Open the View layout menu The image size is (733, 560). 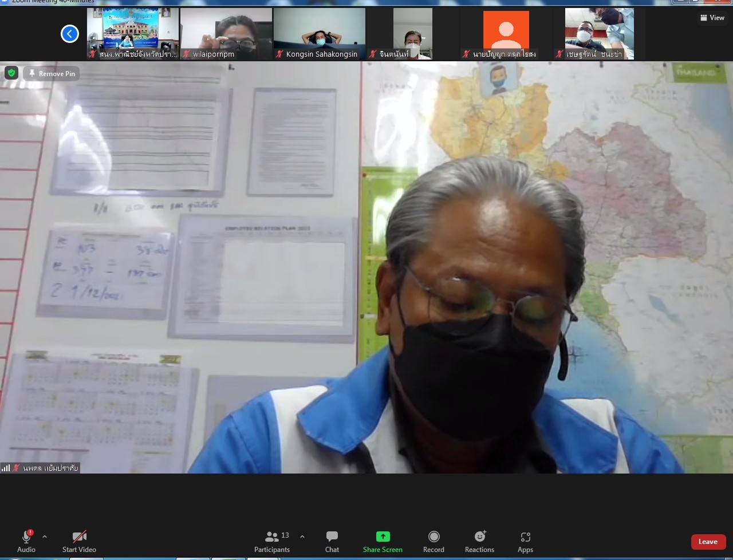pos(712,18)
